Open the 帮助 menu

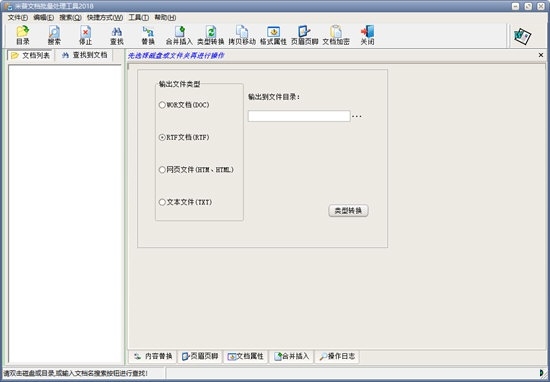165,18
